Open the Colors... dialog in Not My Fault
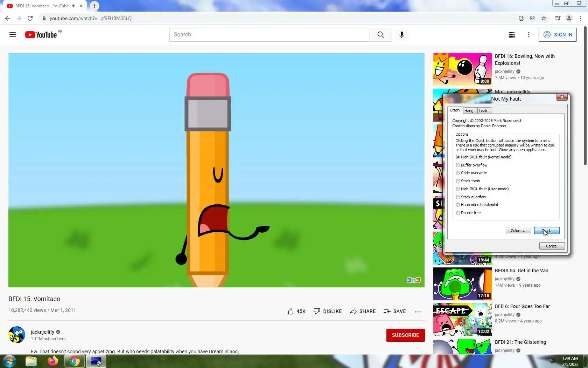588x368 pixels. pos(518,231)
